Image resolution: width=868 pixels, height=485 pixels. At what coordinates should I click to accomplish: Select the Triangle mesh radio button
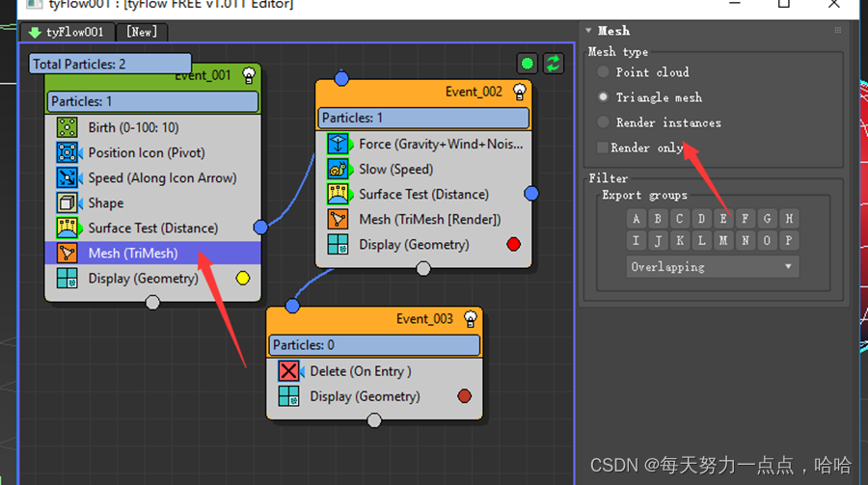(x=603, y=96)
